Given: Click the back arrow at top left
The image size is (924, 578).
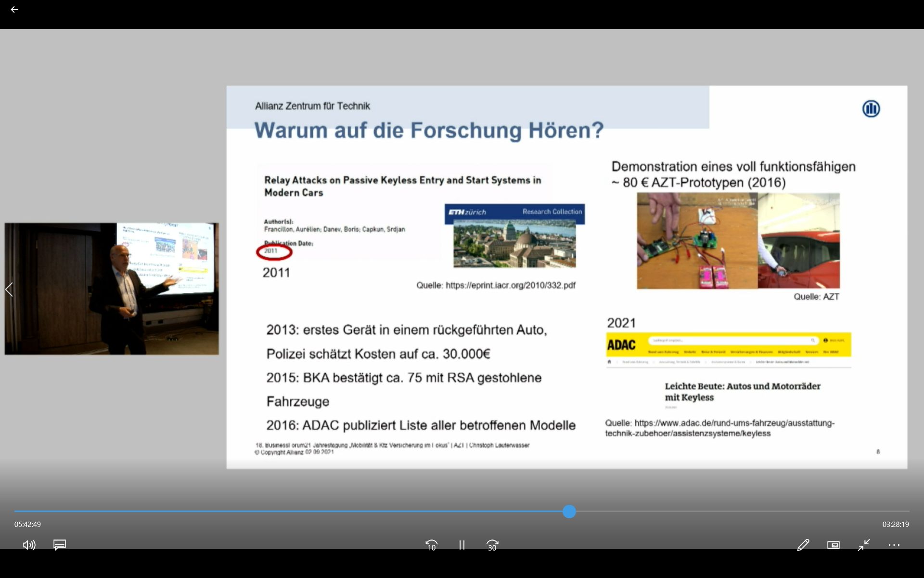Looking at the screenshot, I should tap(14, 10).
